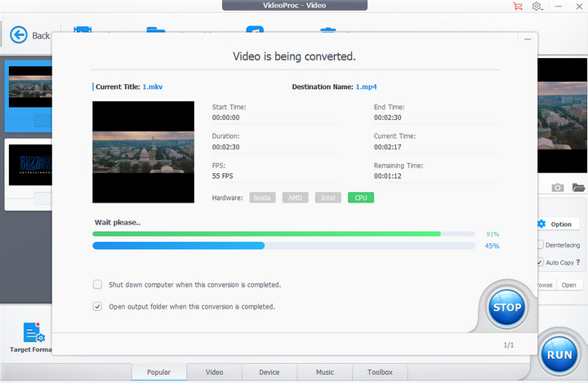Viewport: 588px width, 383px height.
Task: Select the first video thumbnail in left list
Action: coord(30,87)
